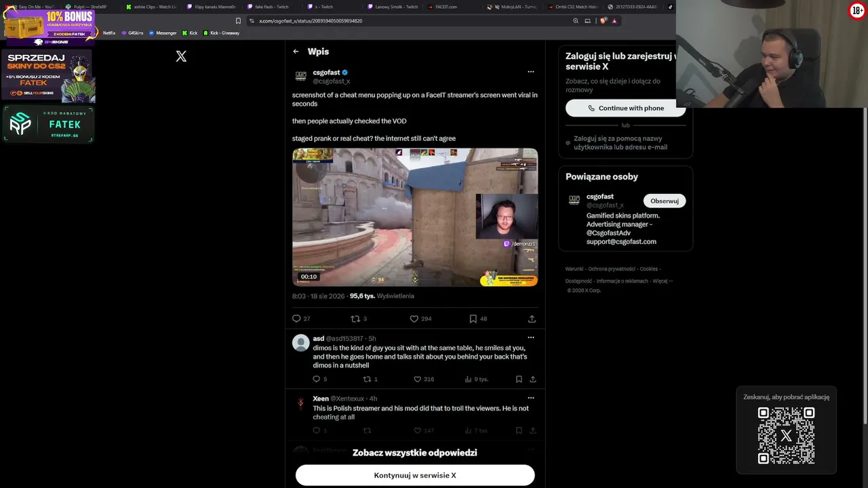Click the login by username or e-mail link

pos(620,143)
